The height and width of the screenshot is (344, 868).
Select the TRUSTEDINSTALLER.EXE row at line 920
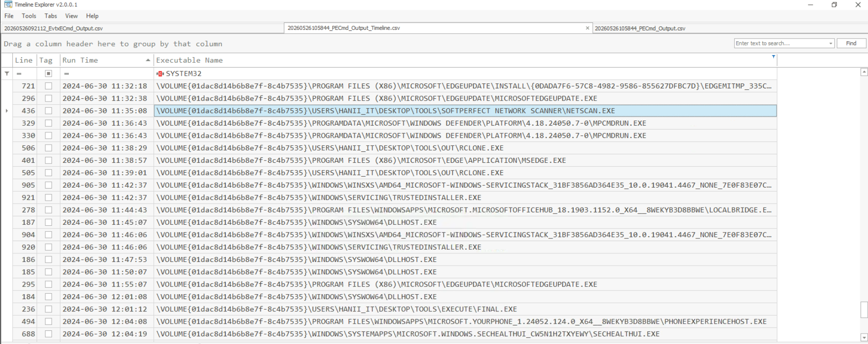click(465, 247)
